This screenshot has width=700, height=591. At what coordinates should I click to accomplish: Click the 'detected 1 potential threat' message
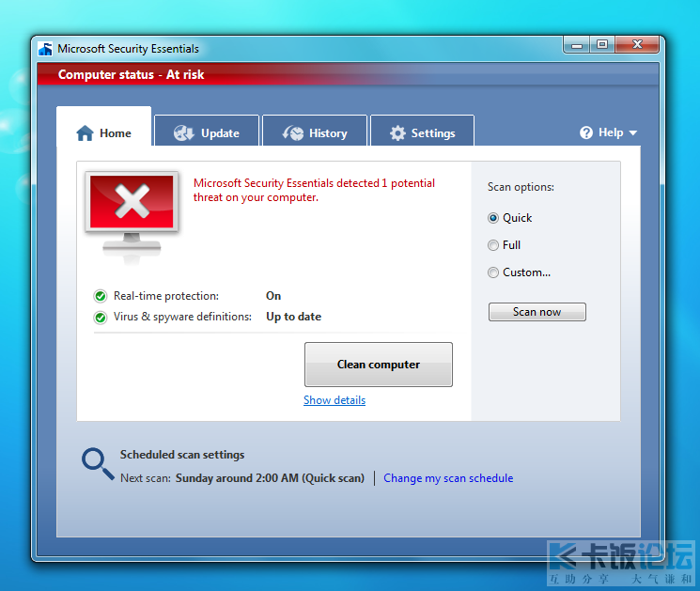coord(314,190)
